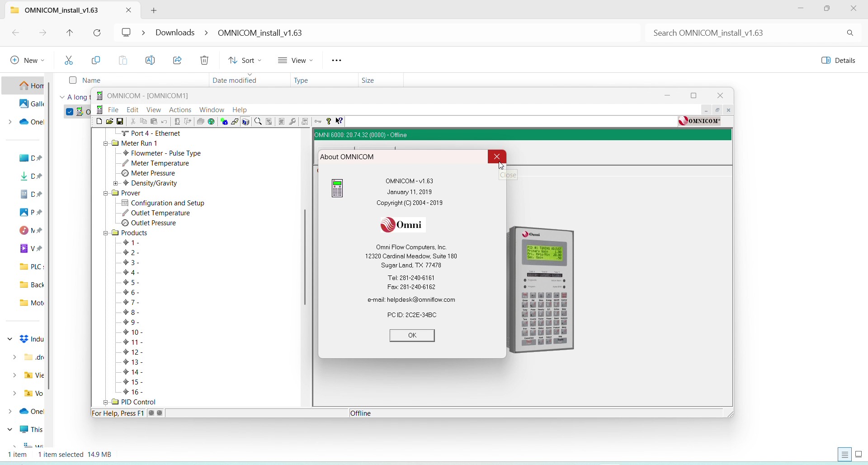Open the View menu in OMNICOM

pos(154,110)
